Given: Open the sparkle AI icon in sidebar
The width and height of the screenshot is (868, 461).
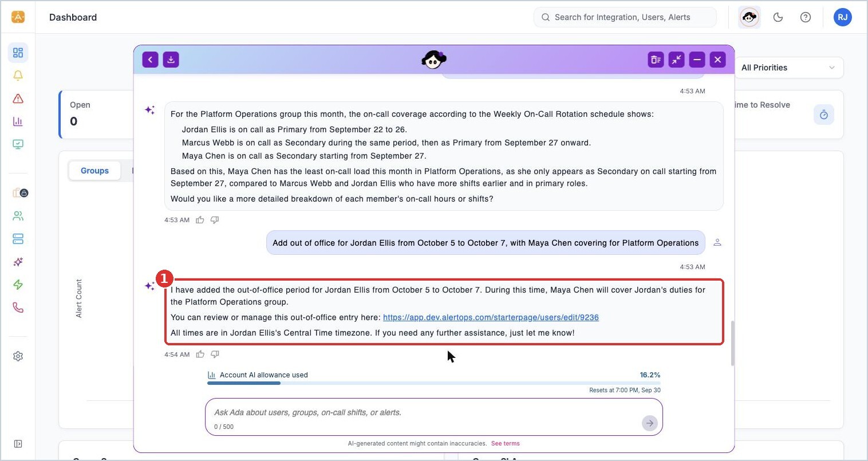Looking at the screenshot, I should 18,262.
